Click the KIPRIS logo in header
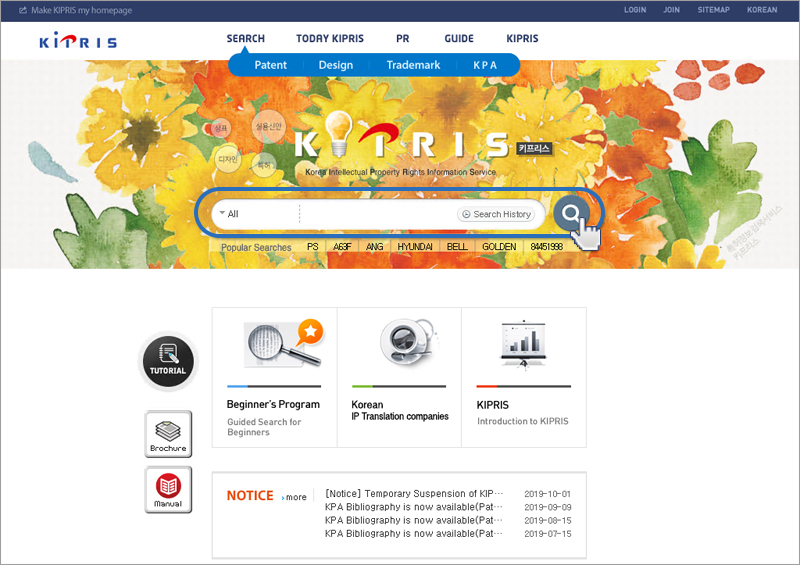The width and height of the screenshot is (800, 565). pos(78,40)
